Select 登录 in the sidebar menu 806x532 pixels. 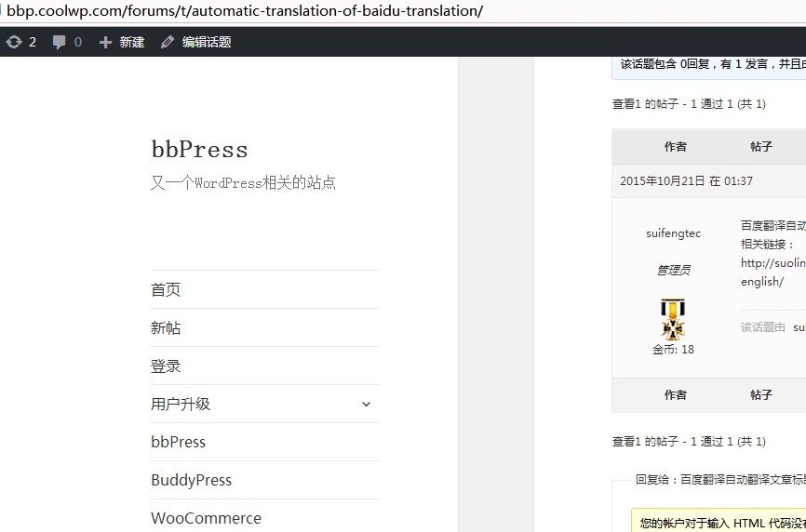click(166, 366)
